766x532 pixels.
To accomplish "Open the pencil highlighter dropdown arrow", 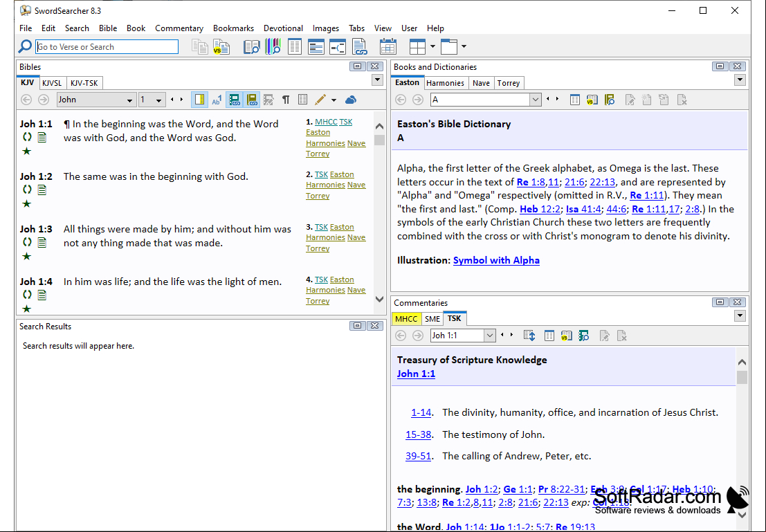I will click(334, 100).
